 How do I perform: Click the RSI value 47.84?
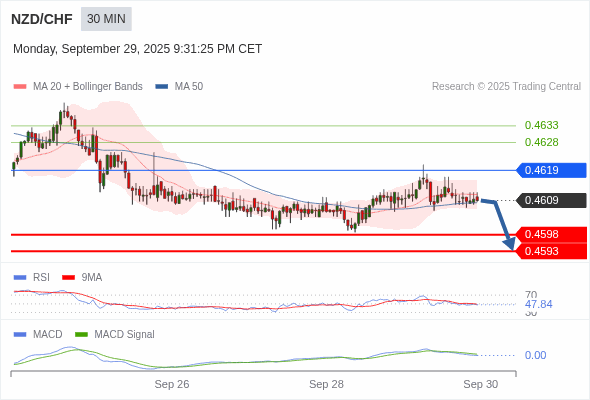point(538,304)
